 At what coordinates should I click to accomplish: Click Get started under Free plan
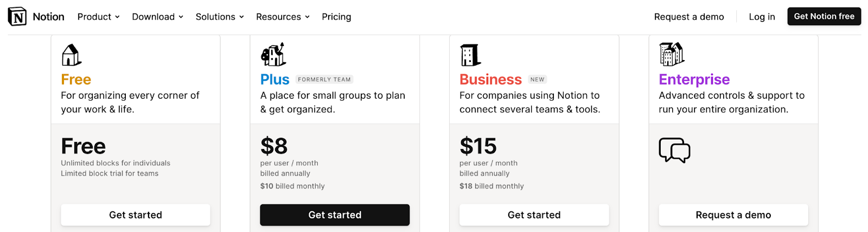(x=136, y=215)
